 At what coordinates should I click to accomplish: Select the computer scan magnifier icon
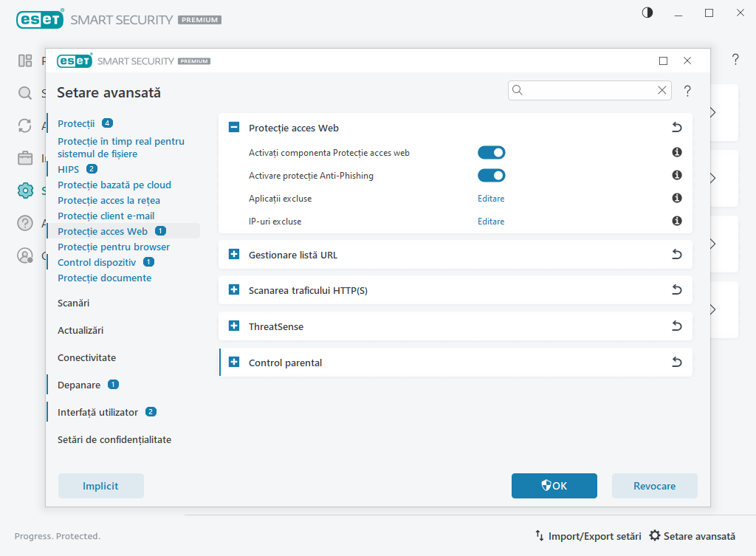tap(25, 93)
